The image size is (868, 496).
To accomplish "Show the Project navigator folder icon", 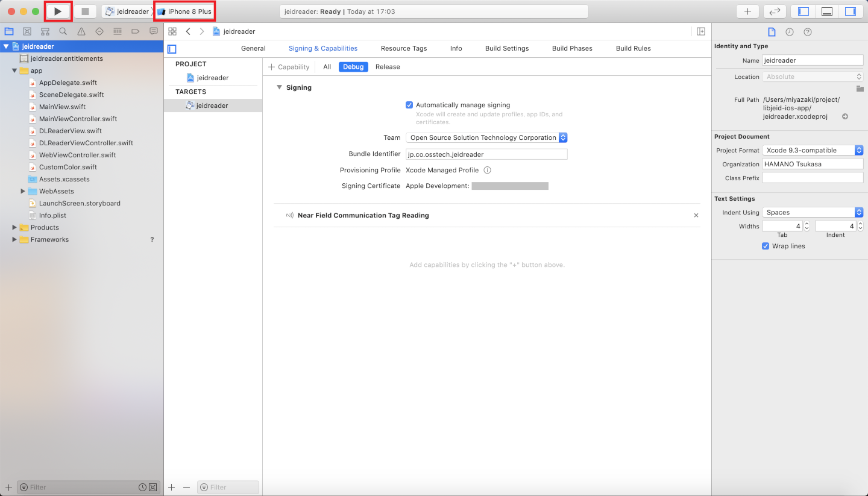I will pyautogui.click(x=9, y=31).
